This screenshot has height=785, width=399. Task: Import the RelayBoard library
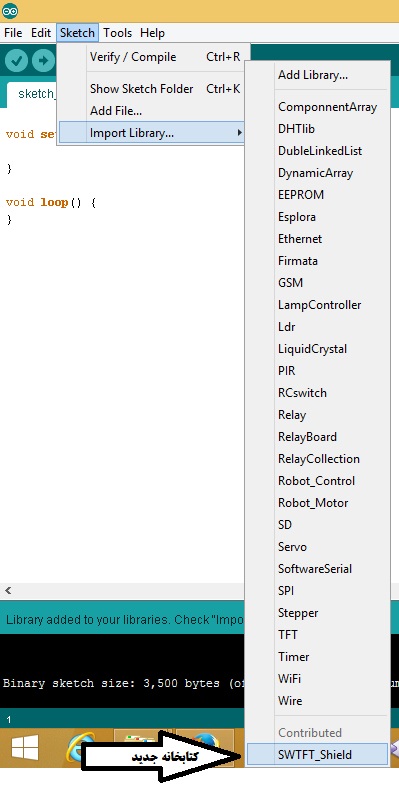(x=317, y=438)
